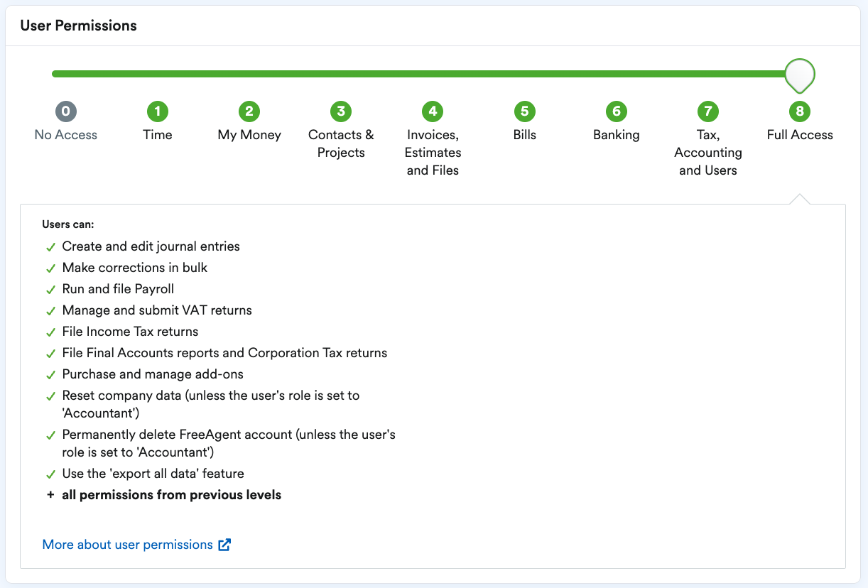The width and height of the screenshot is (868, 588).
Task: Select level 2 My Money circle
Action: coord(249,111)
